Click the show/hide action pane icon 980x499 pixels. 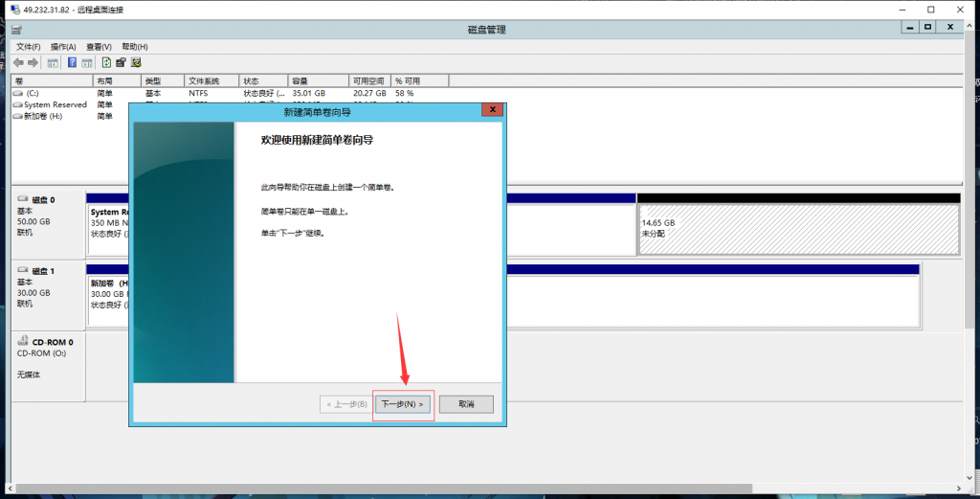pos(86,62)
